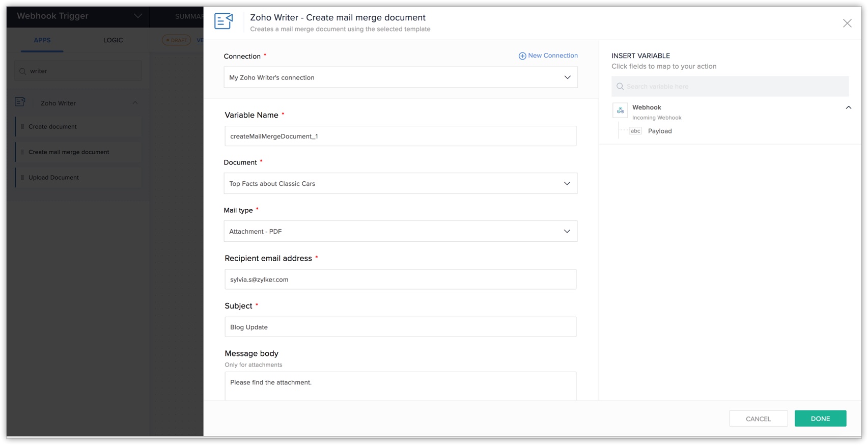Click drag handle of Upload Document action
The height and width of the screenshot is (445, 868).
(22, 178)
